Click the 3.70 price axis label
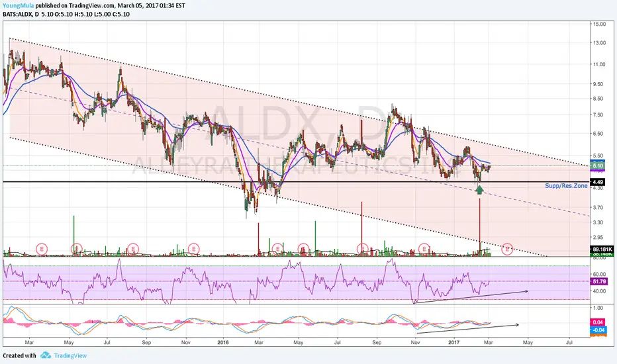The width and height of the screenshot is (617, 364). pos(598,207)
